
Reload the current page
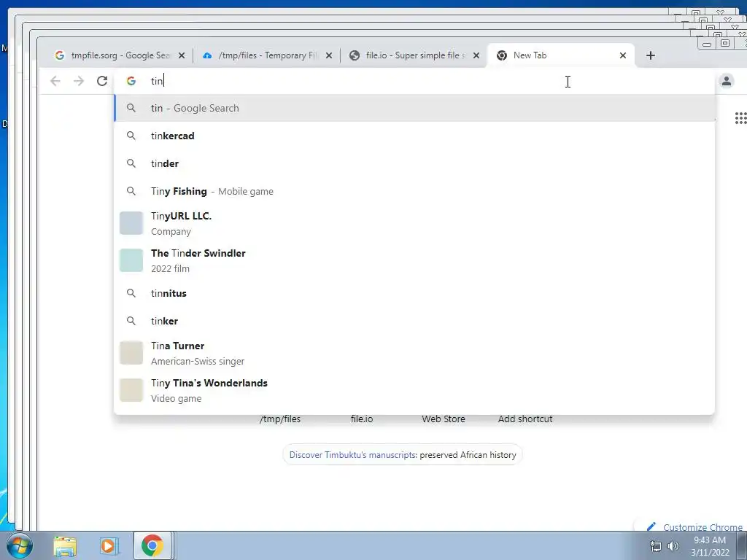point(102,81)
